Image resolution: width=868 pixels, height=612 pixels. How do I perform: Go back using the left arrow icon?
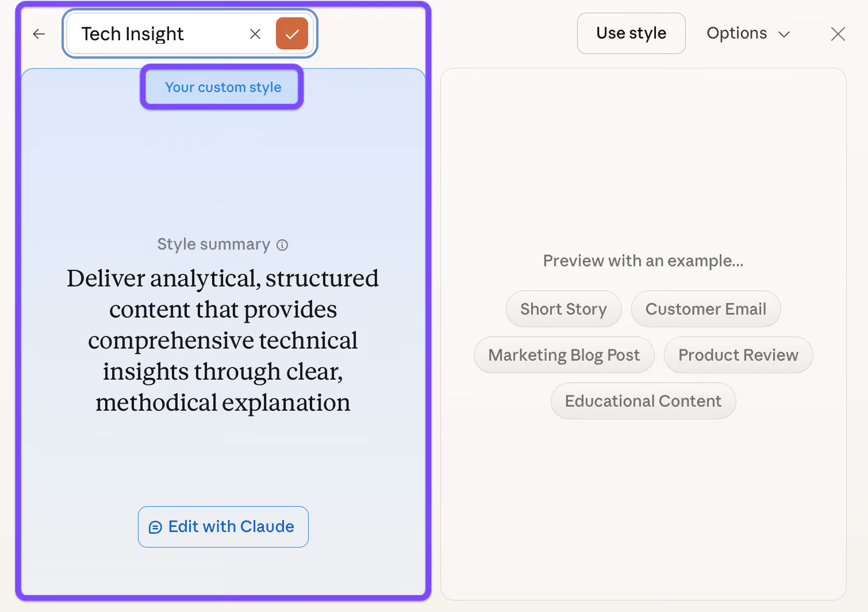(x=39, y=34)
